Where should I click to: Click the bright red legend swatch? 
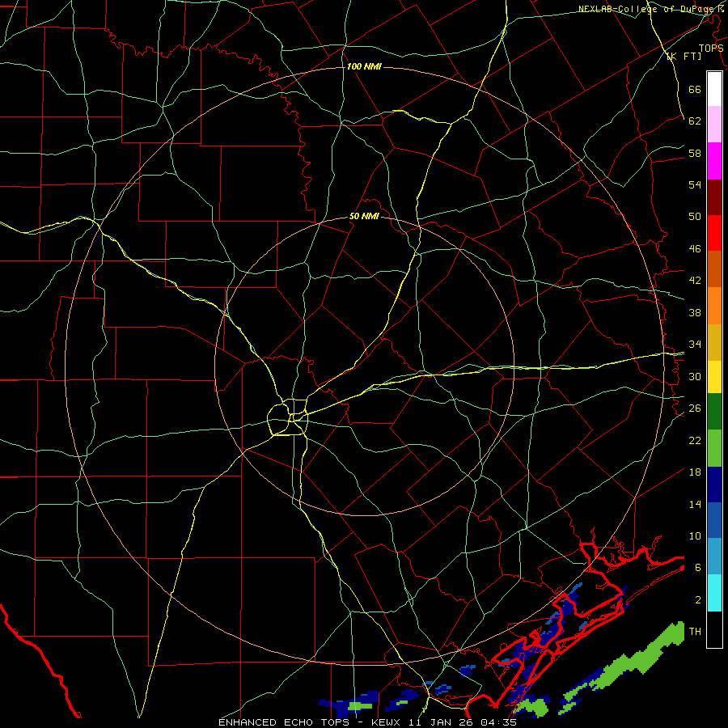[714, 233]
